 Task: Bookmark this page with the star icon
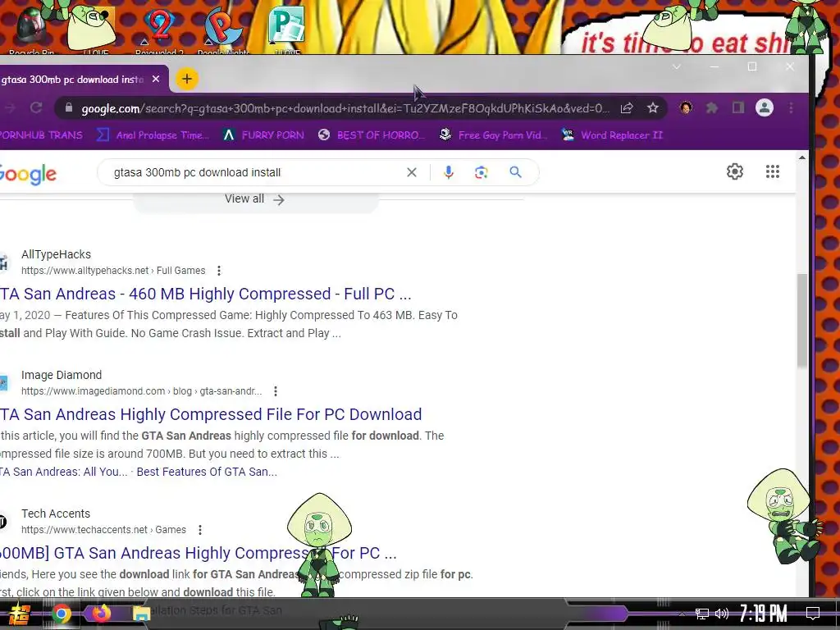[652, 108]
